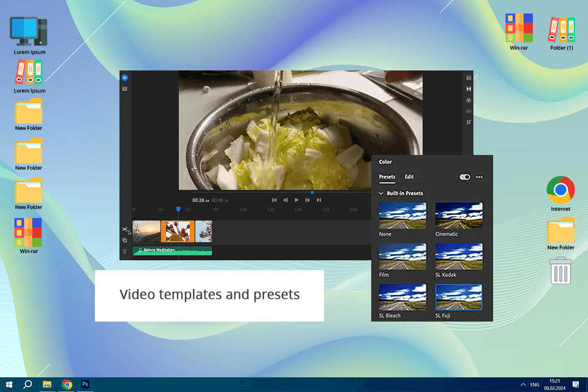
Task: Toggle the Color panel on/off switch
Action: pyautogui.click(x=465, y=177)
